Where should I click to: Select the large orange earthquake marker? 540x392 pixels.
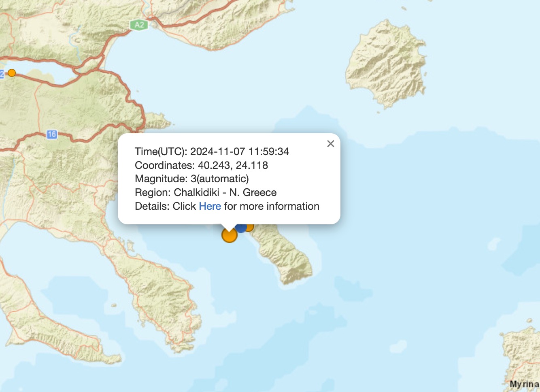230,235
